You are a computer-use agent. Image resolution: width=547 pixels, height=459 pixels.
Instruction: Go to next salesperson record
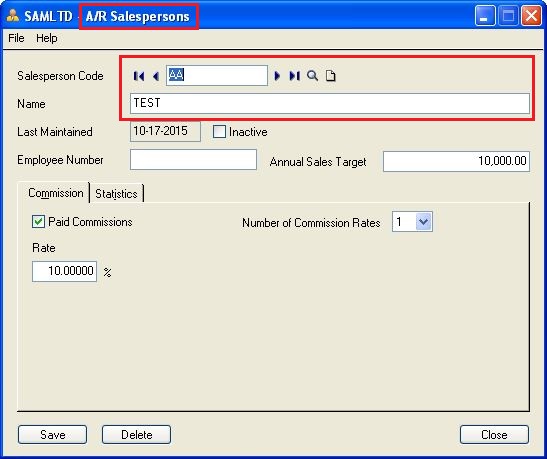pos(277,76)
